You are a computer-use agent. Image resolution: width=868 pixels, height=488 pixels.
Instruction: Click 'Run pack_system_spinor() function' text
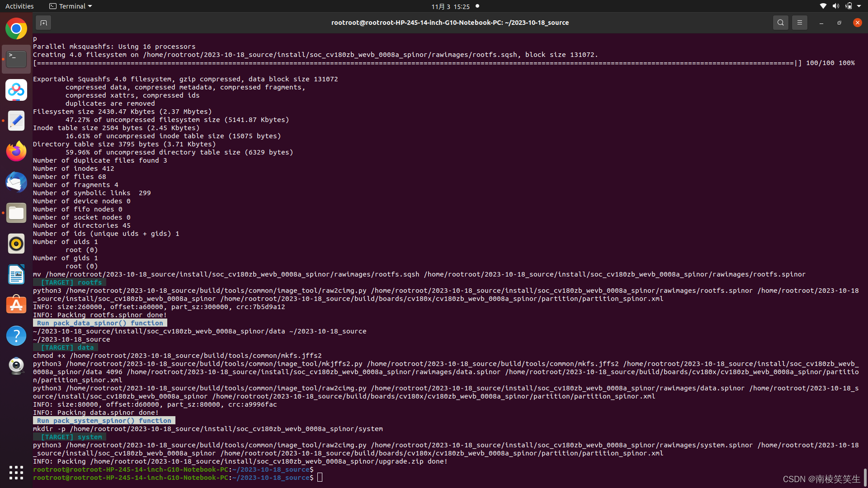tap(104, 421)
